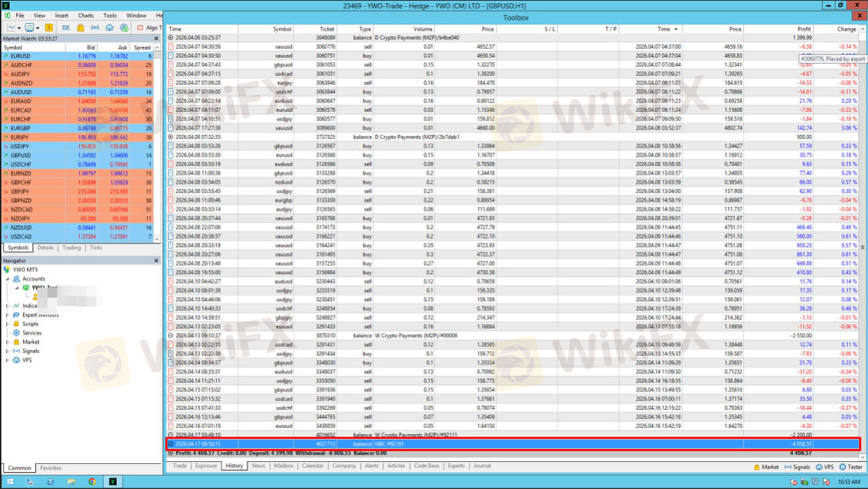The width and height of the screenshot is (868, 489).
Task: Open VPS from the Toolbox status bar
Action: (825, 467)
